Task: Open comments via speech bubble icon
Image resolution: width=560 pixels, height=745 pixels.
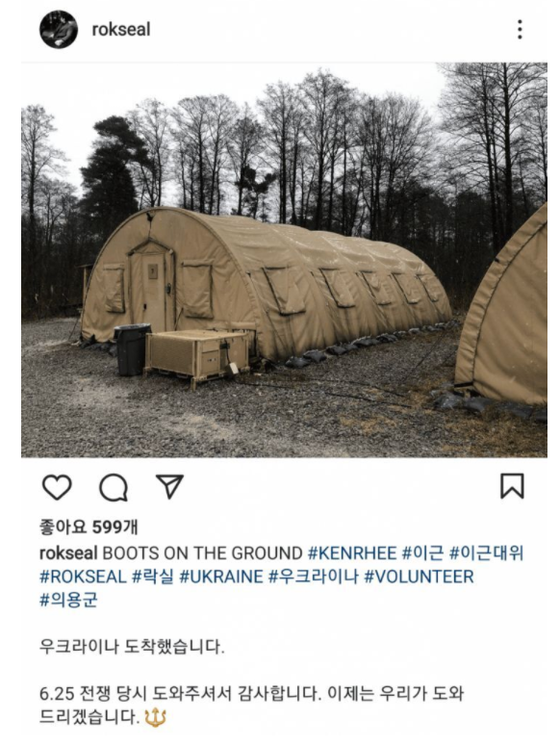Action: [114, 487]
